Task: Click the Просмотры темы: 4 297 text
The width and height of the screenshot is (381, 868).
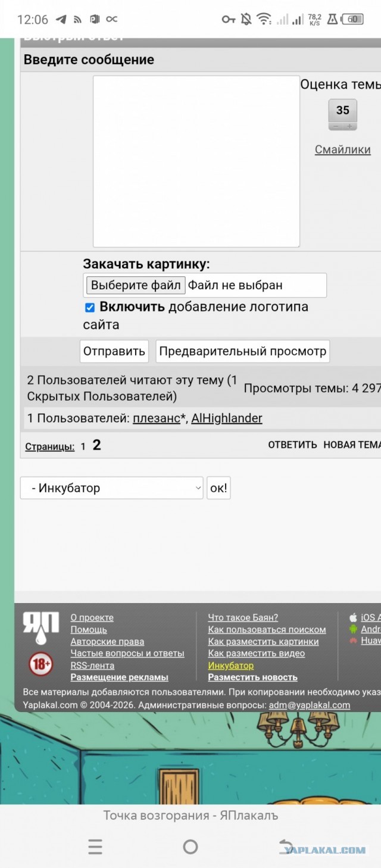Action: (313, 389)
